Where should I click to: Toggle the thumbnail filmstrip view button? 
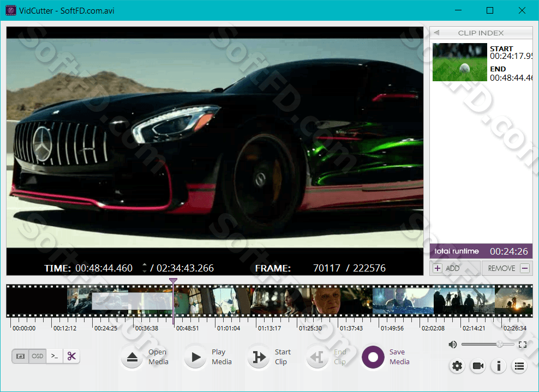[x=20, y=356]
